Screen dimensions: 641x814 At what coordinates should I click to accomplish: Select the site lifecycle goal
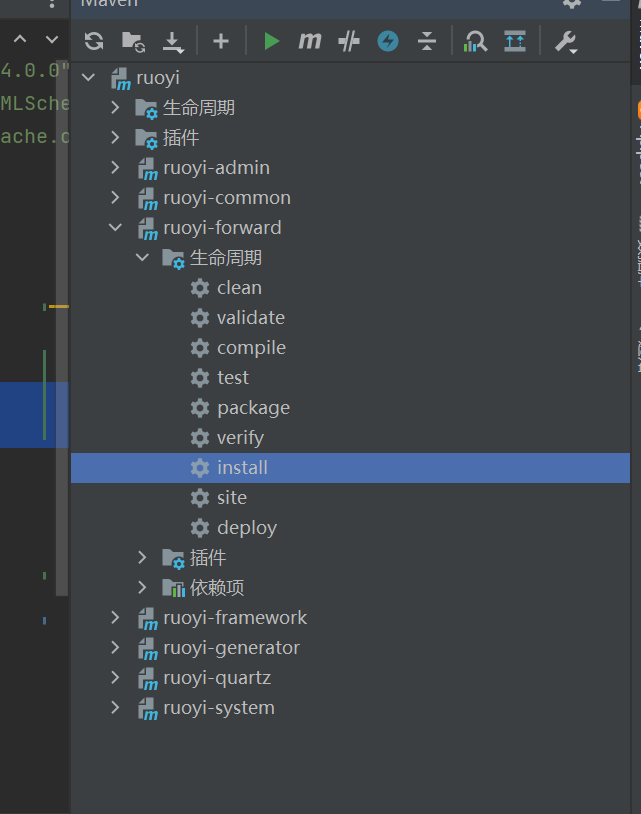coord(231,498)
